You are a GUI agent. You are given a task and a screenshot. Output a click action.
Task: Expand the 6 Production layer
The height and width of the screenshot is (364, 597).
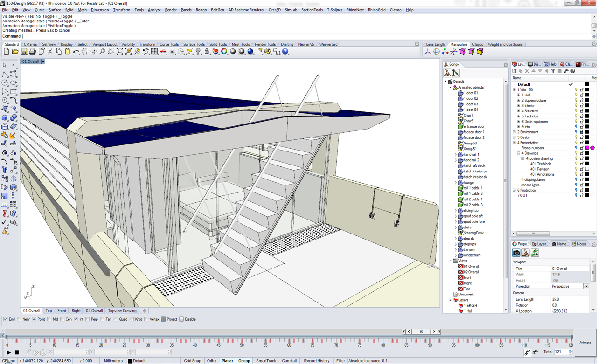pyautogui.click(x=514, y=190)
